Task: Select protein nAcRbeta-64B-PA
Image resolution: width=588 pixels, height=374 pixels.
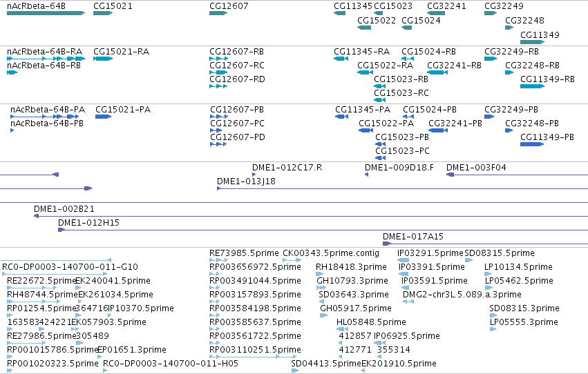Action: 45,117
